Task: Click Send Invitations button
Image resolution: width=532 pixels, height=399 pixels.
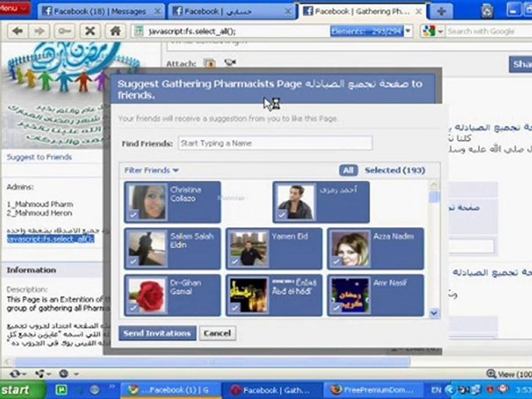Action: pos(157,333)
